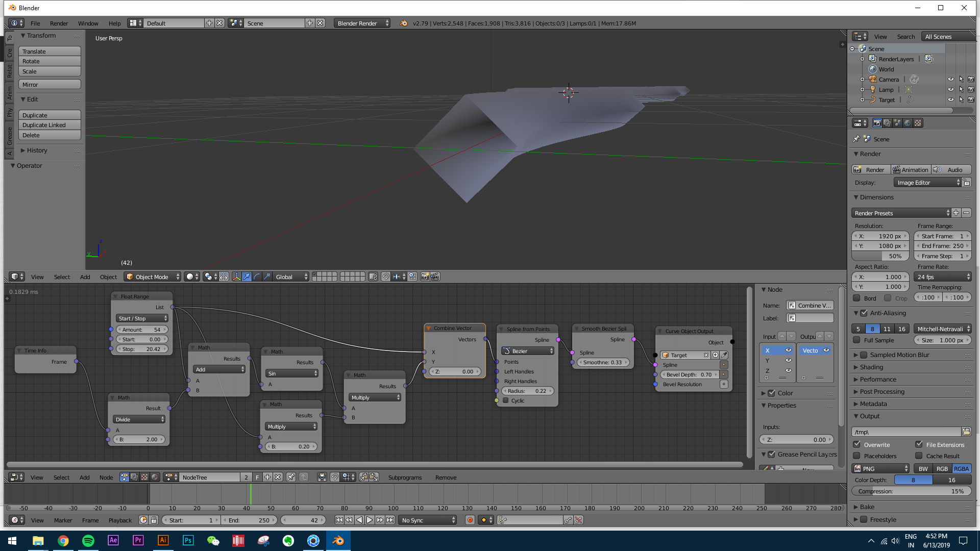Jump to the first frame in timeline
This screenshot has height=551, width=980.
click(339, 520)
